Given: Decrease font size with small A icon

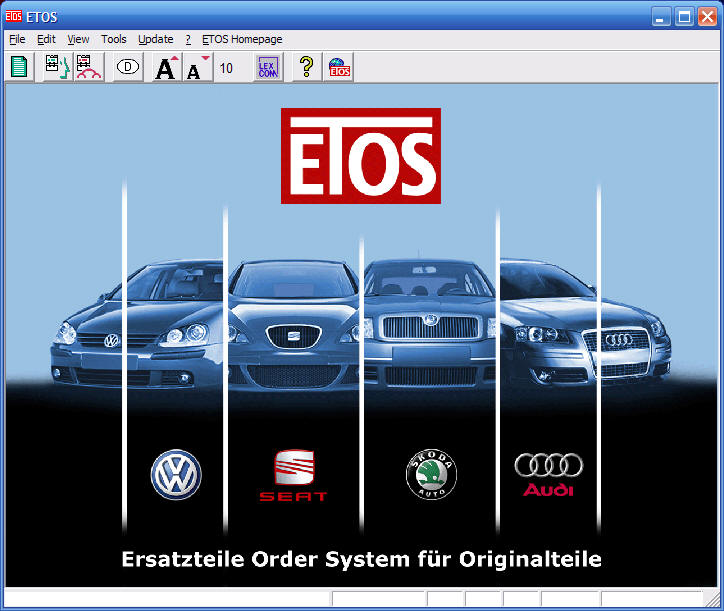Looking at the screenshot, I should [x=198, y=67].
